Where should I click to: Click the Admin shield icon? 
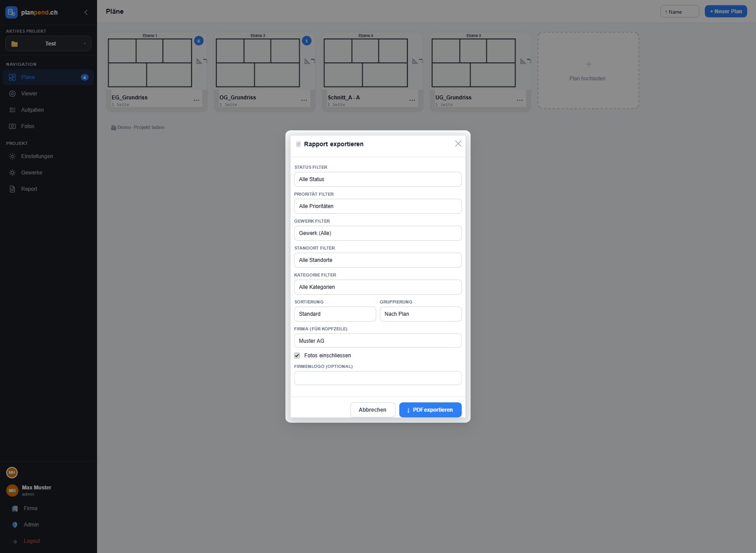[15, 525]
